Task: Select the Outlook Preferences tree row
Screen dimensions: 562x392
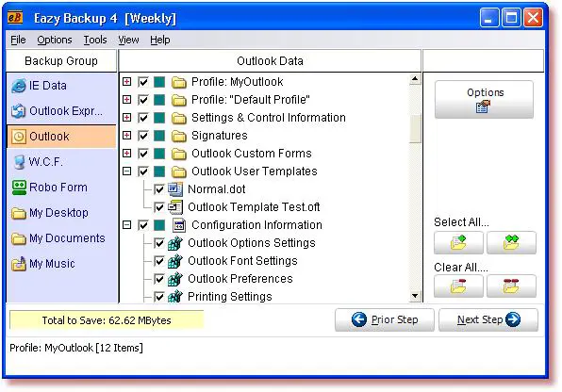Action: coord(240,279)
